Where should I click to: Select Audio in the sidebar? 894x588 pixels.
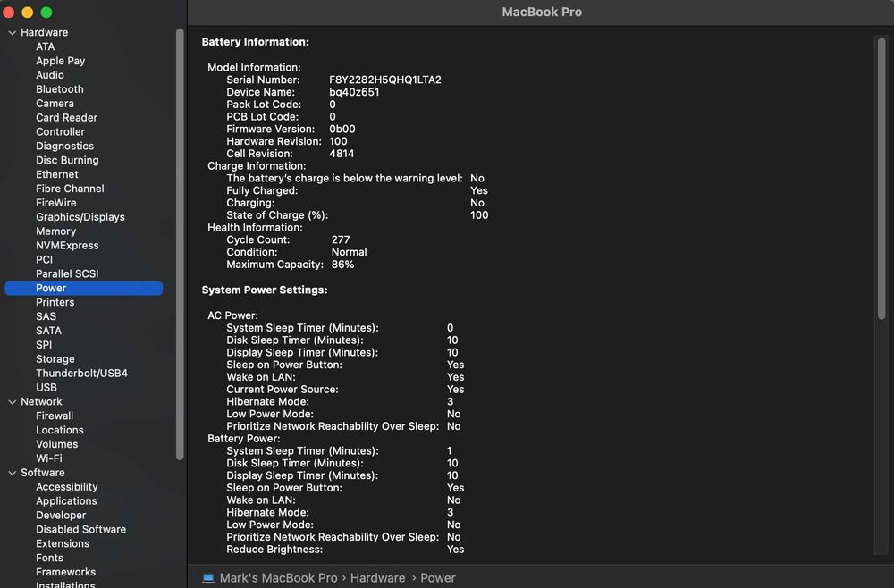tap(49, 75)
